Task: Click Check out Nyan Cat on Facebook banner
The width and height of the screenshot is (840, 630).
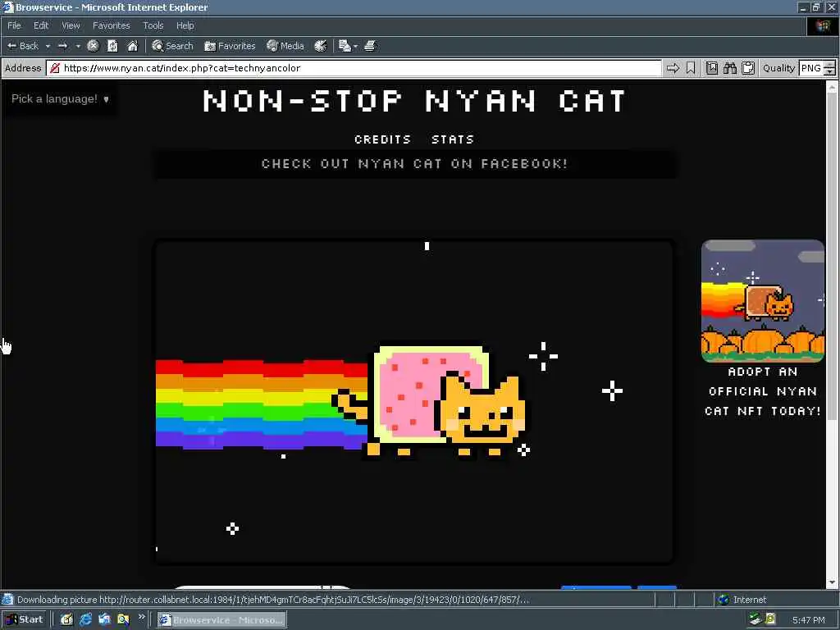Action: point(414,163)
